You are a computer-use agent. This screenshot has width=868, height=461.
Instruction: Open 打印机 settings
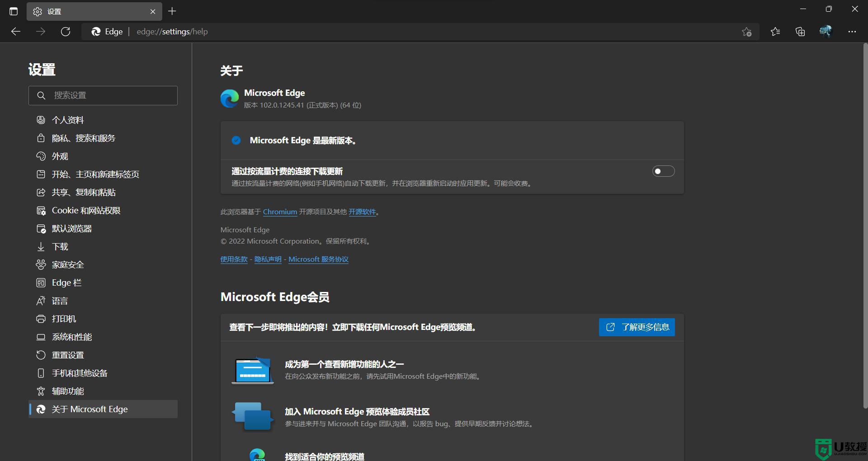point(103,319)
